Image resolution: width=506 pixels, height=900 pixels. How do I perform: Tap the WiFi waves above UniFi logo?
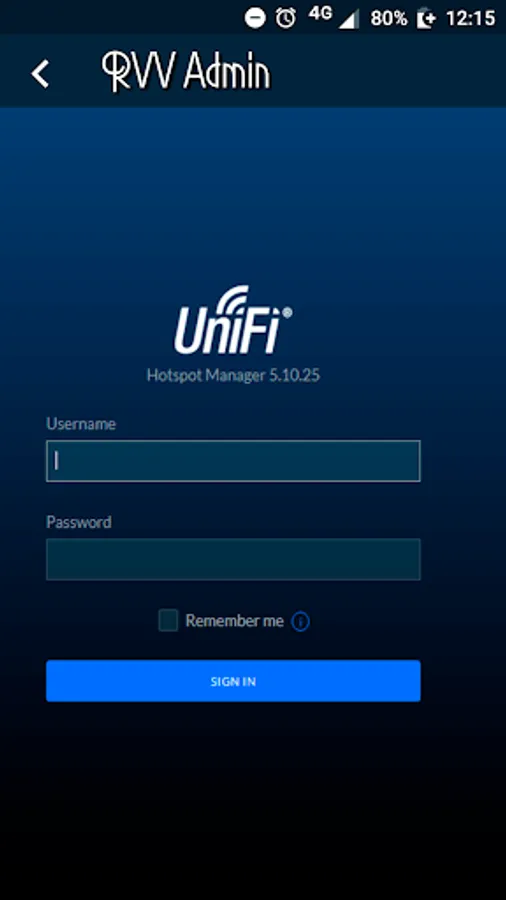point(232,300)
